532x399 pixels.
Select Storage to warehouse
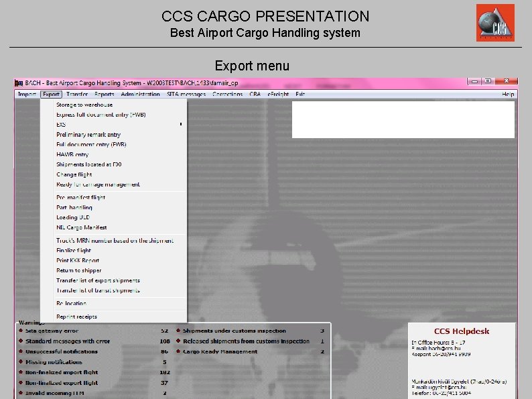114,105
